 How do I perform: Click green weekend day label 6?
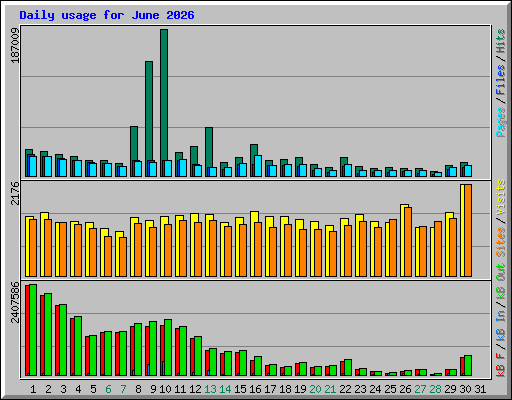108,389
